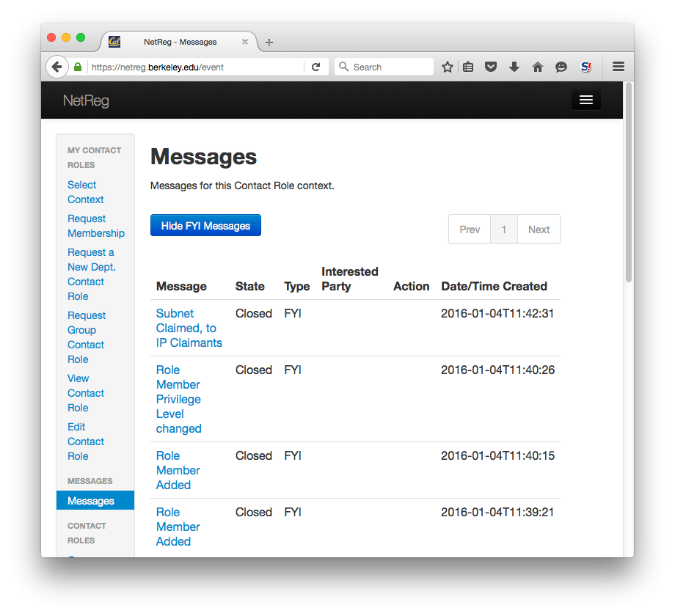The height and width of the screenshot is (616, 675).
Task: Open Select Context in sidebar
Action: 86,192
